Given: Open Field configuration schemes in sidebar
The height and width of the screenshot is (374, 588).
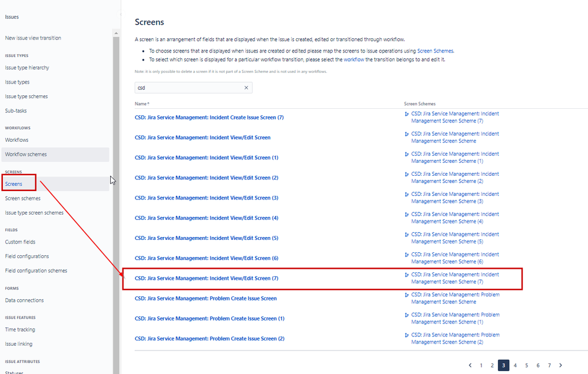Looking at the screenshot, I should (x=36, y=271).
